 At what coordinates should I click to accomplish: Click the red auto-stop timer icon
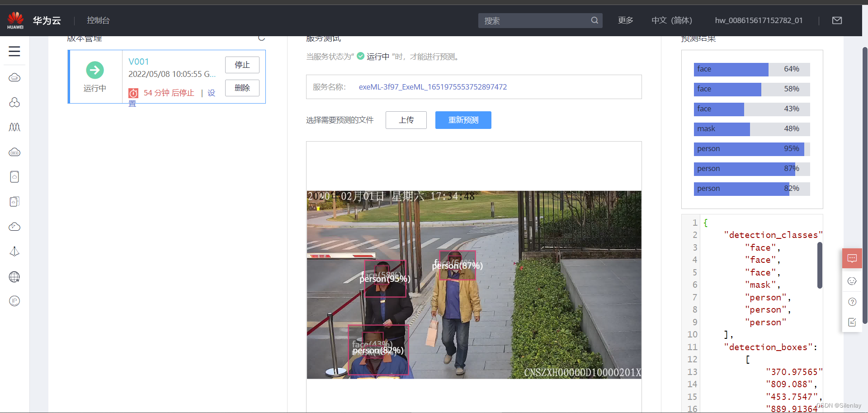tap(133, 93)
